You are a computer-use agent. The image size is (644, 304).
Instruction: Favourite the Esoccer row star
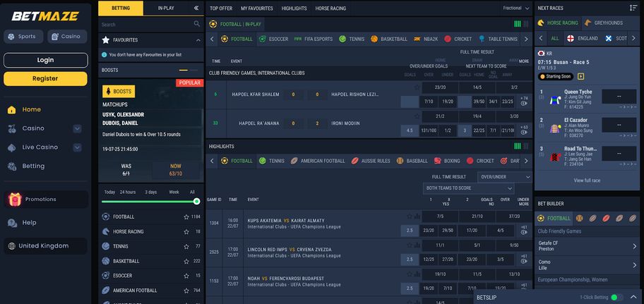186,276
